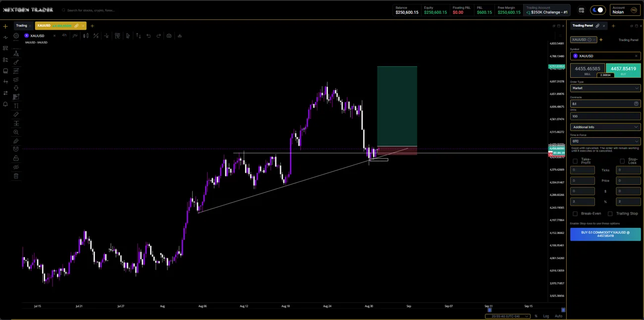
Task: Click the redo arrow in chart toolbar
Action: 159,36
